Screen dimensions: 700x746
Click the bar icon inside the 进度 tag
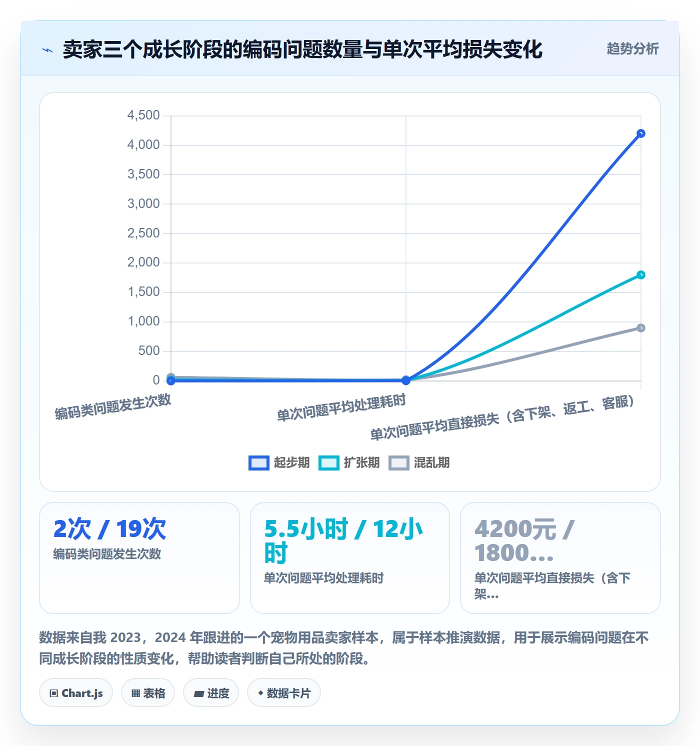coord(199,693)
